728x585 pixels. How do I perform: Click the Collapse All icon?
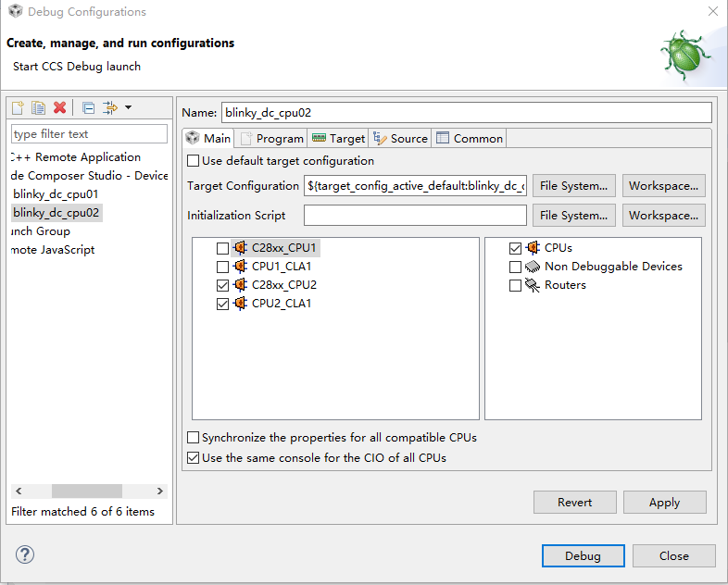click(88, 107)
